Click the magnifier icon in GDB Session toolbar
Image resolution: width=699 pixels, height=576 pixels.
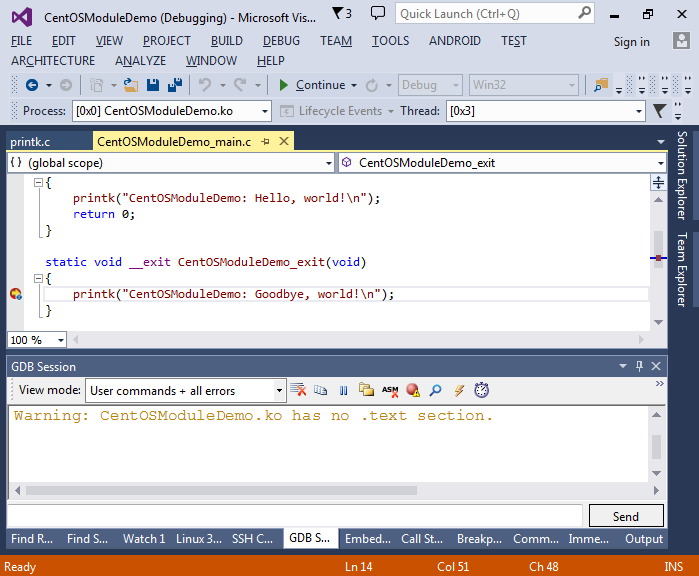click(x=436, y=390)
